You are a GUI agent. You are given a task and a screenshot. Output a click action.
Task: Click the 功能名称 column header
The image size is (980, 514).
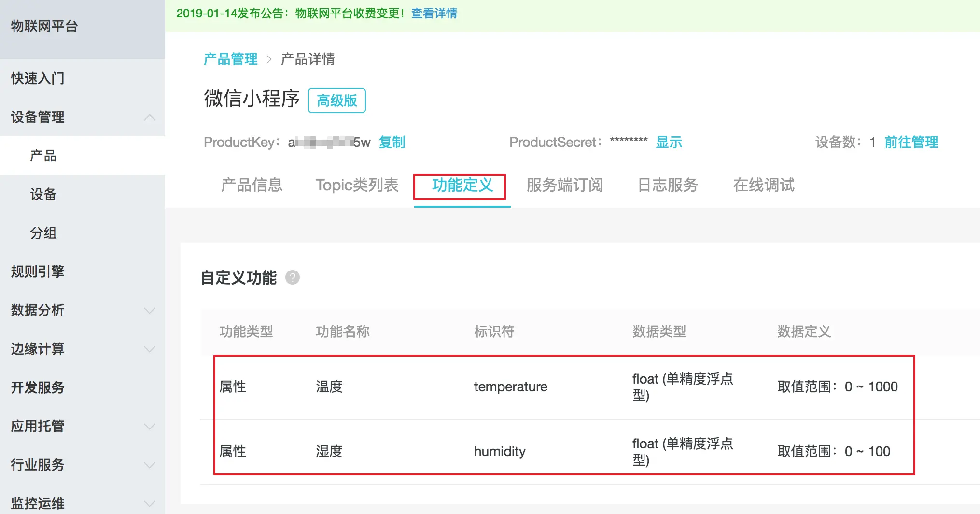343,331
